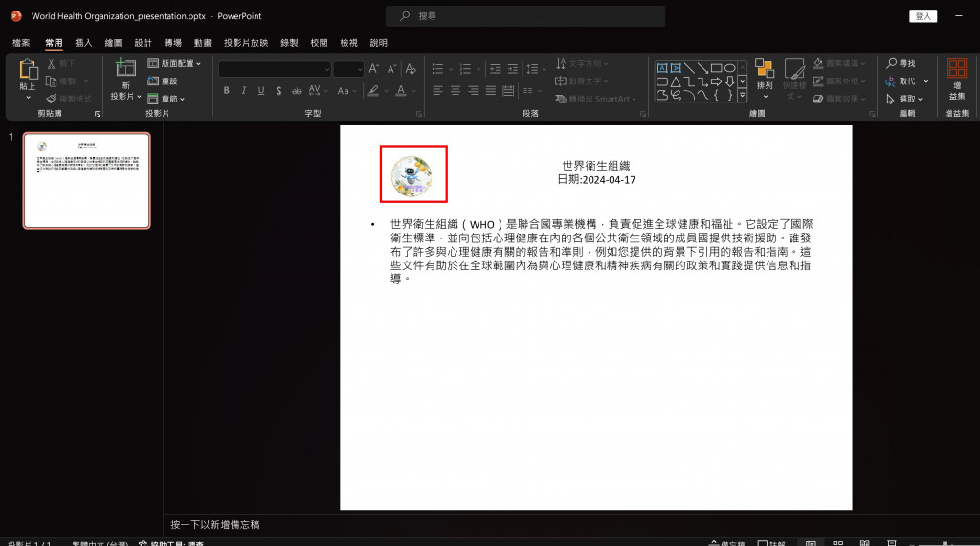
Task: Select the Rectangle shape in gallery
Action: (716, 68)
